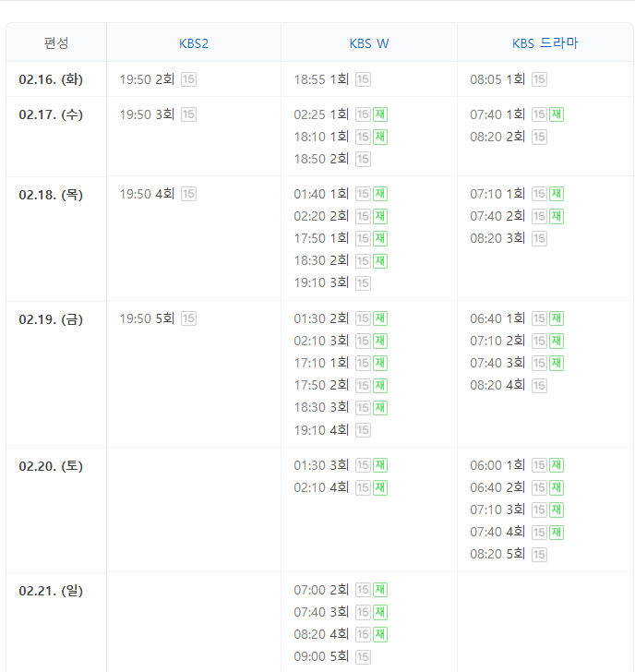Click the KBS 드라마 entry 06:40 2회
The image size is (635, 672).
pyautogui.click(x=497, y=487)
